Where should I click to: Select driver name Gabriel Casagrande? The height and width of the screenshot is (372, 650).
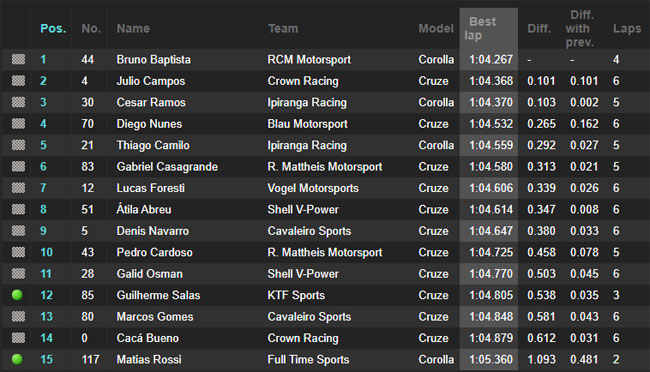tap(167, 167)
